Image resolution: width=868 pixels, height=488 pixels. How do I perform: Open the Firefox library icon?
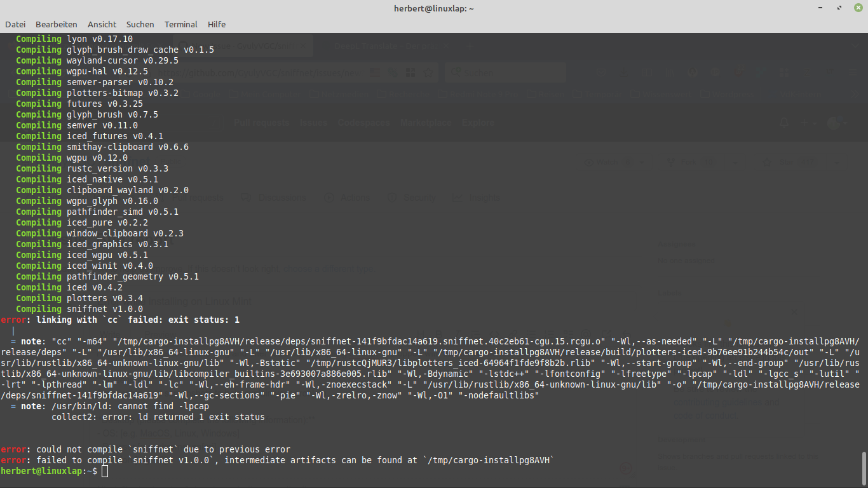670,72
